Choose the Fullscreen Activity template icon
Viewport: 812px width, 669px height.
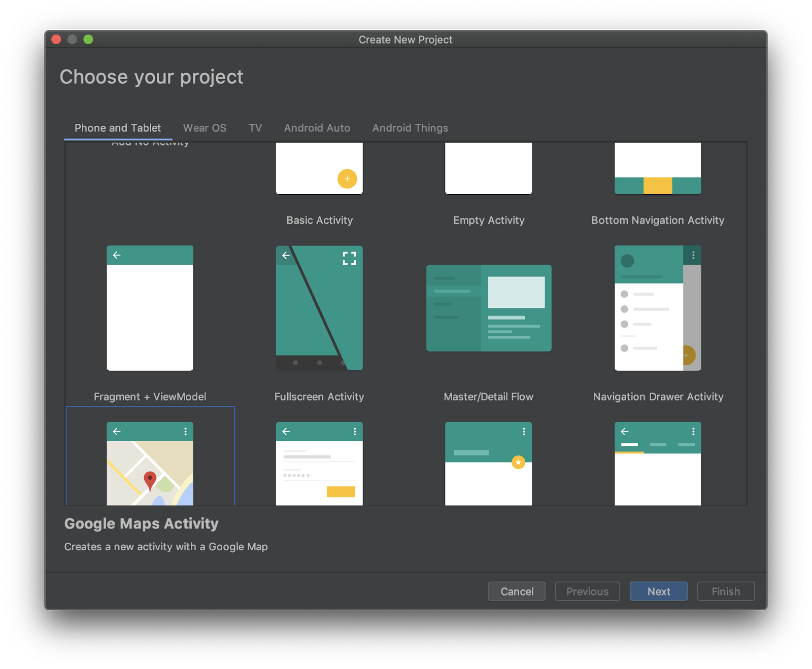point(319,308)
